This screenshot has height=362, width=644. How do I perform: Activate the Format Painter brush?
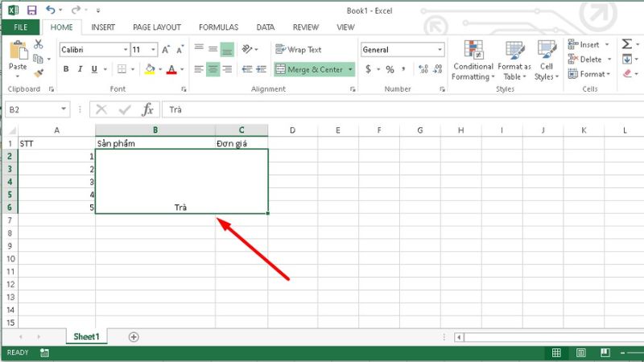(x=39, y=73)
